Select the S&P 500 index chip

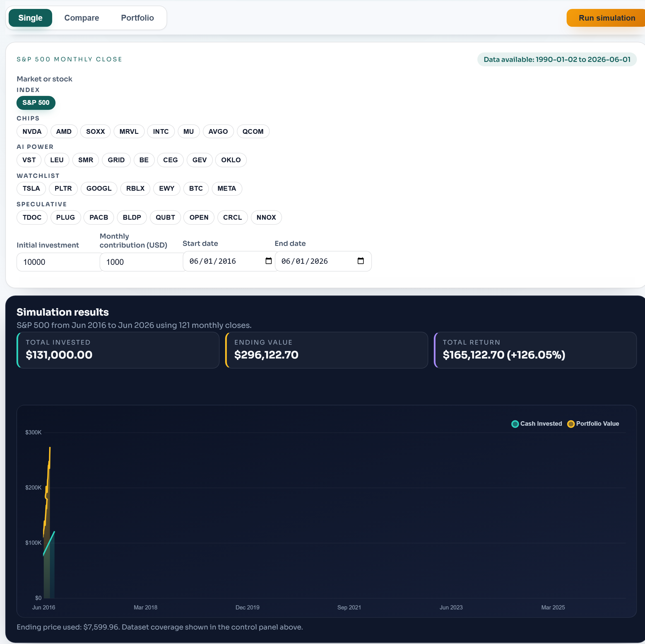(x=36, y=102)
